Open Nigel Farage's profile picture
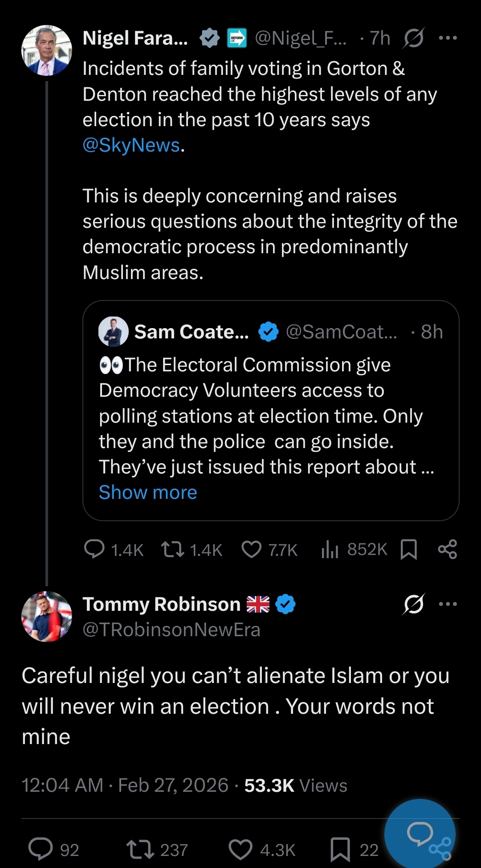The height and width of the screenshot is (868, 481). coord(47,50)
